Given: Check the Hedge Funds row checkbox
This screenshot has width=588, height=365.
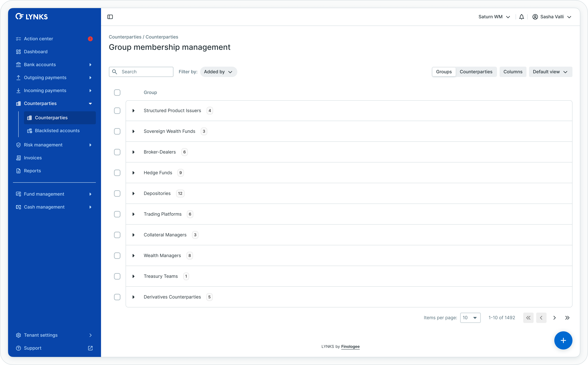Looking at the screenshot, I should 117,173.
